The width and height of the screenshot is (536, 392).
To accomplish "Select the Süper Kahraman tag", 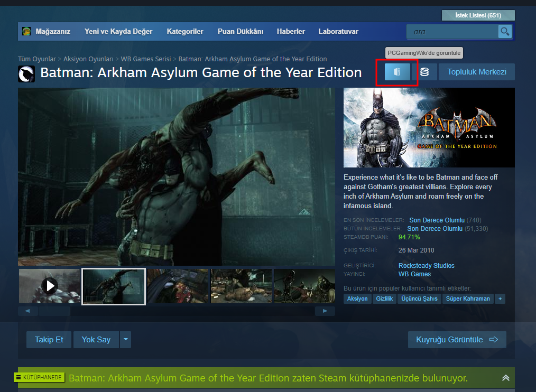I will point(468,298).
